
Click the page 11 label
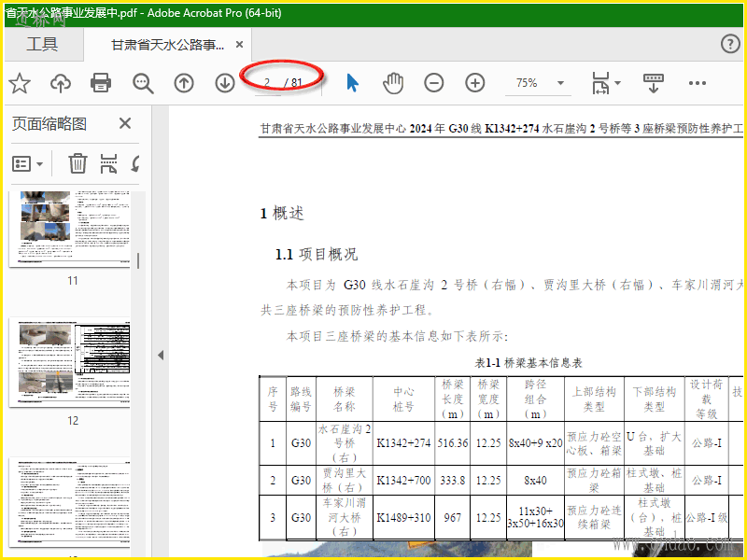[x=73, y=281]
